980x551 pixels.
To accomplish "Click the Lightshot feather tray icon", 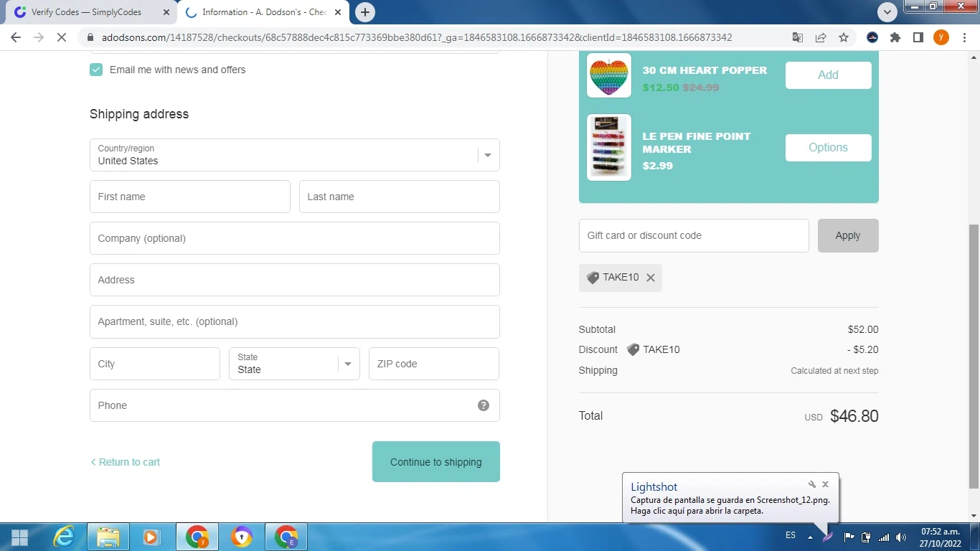I will pos(829,536).
